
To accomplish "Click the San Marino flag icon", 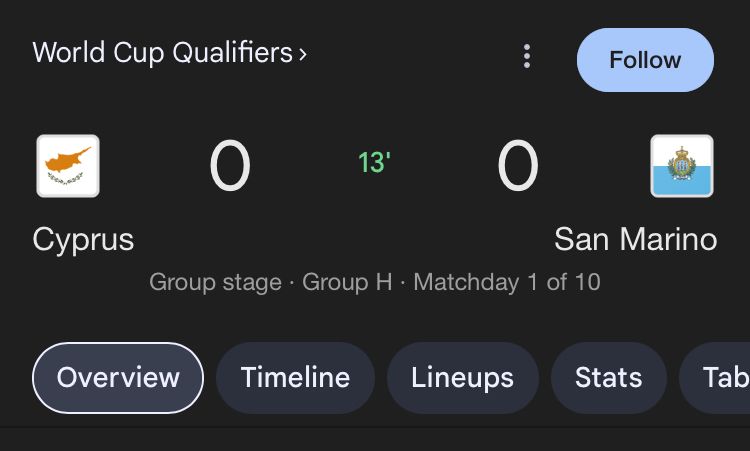I will (682, 166).
